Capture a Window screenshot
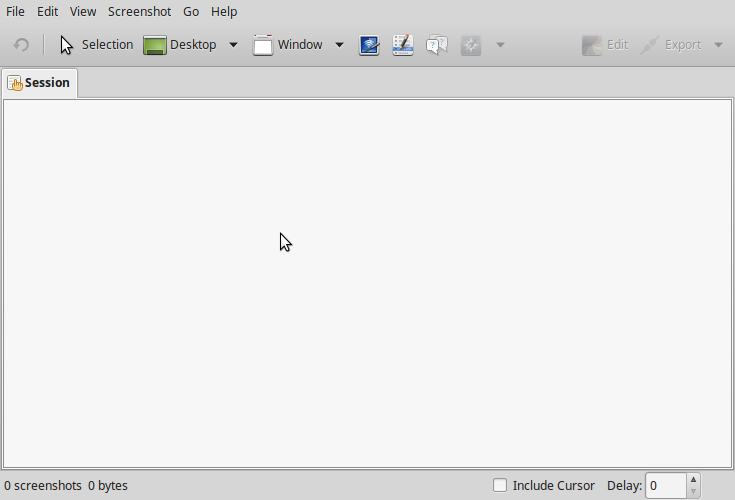The height and width of the screenshot is (500, 735). coord(288,45)
